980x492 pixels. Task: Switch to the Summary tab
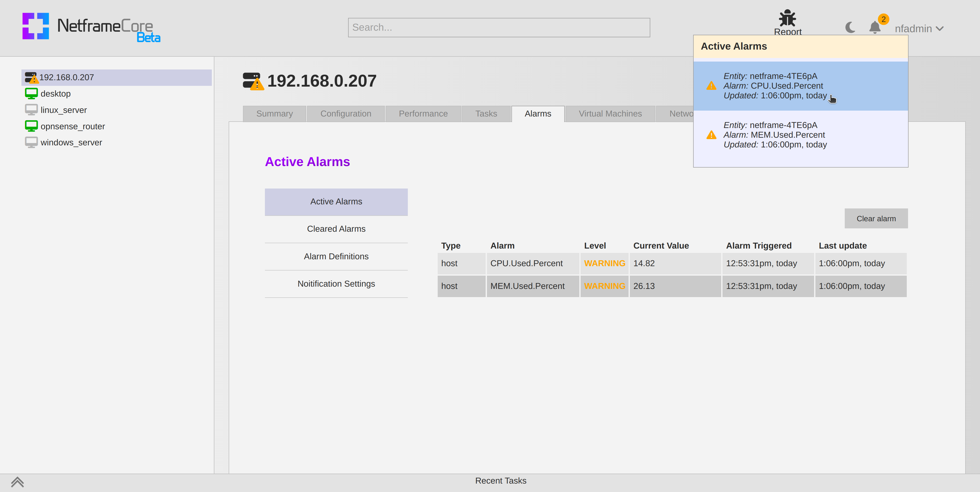coord(274,113)
